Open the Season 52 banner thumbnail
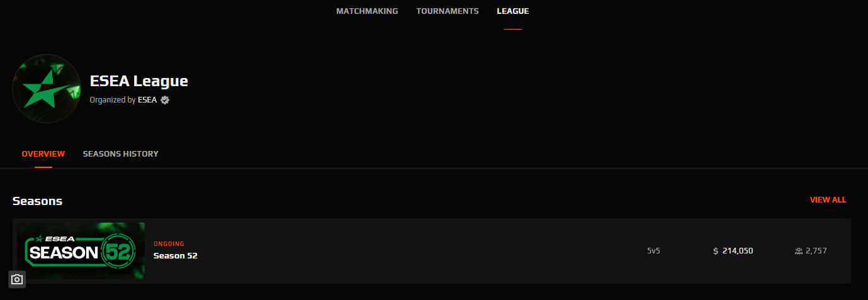The image size is (868, 300). coord(81,251)
